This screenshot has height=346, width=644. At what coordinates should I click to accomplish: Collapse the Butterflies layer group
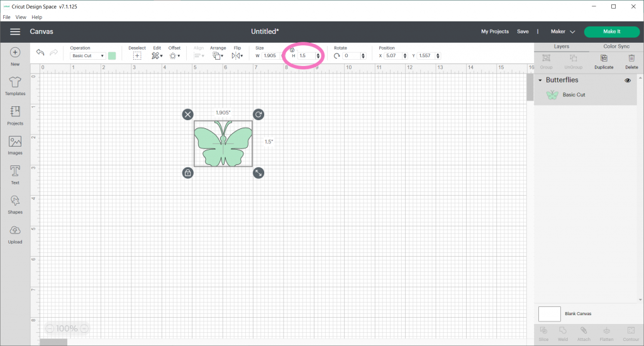pyautogui.click(x=540, y=80)
